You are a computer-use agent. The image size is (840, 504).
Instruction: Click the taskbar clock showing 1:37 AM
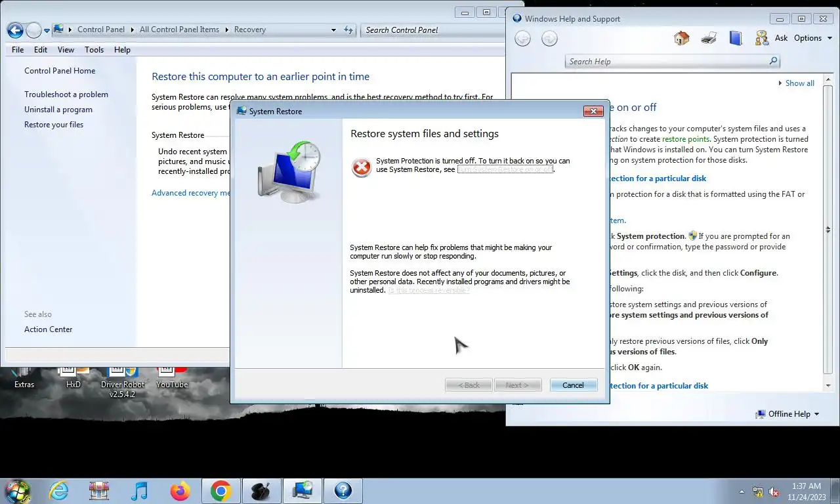tap(807, 492)
